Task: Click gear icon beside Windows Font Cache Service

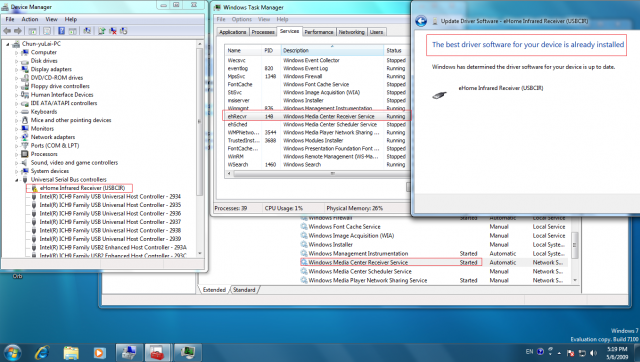Action: click(304, 227)
